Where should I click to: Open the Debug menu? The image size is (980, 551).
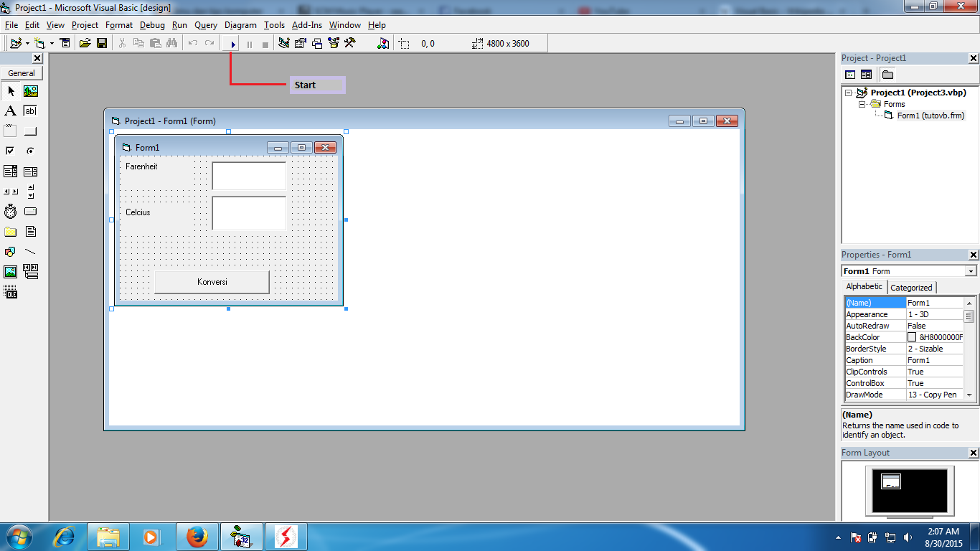click(x=152, y=25)
